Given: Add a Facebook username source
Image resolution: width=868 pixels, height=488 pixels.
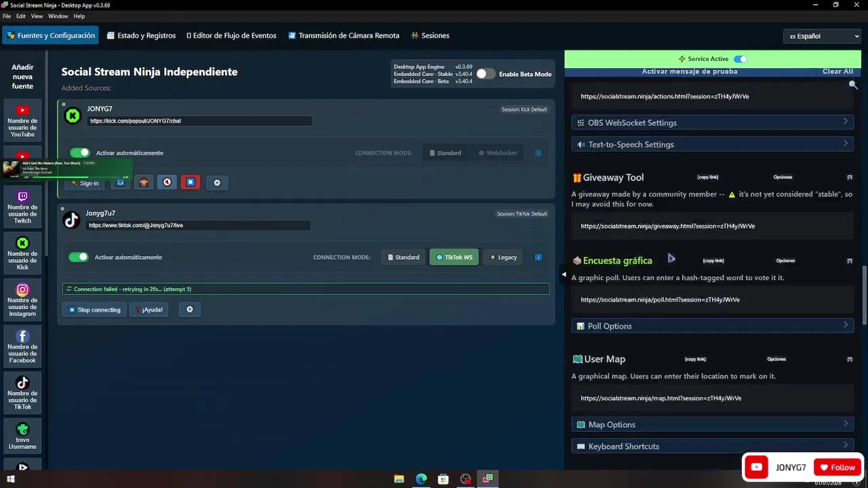Looking at the screenshot, I should [22, 346].
